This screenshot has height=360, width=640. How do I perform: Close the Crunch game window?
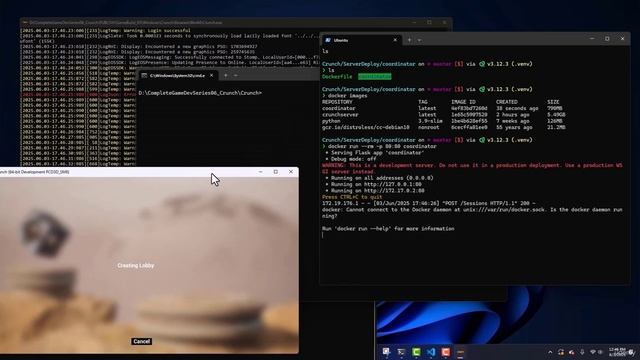[291, 172]
